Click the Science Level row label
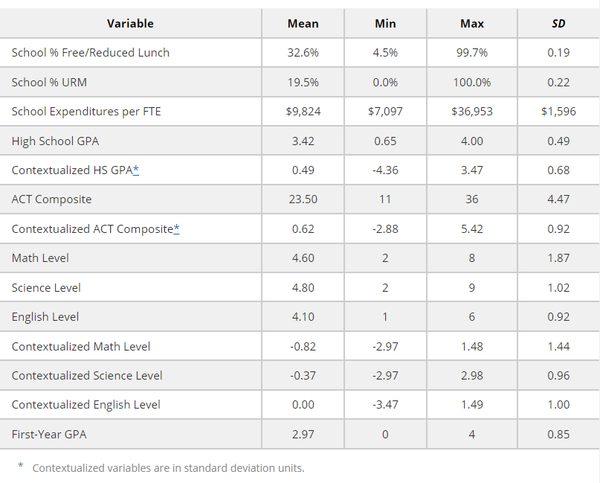600x483 pixels. click(46, 287)
